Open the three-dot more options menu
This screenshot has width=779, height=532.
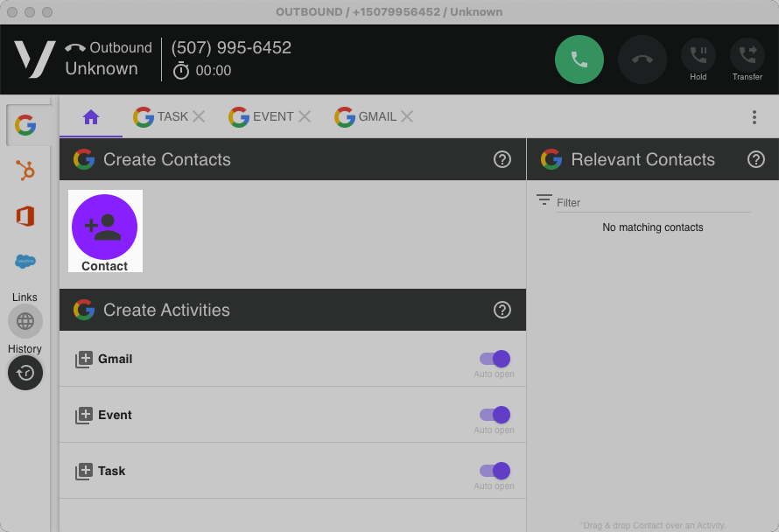point(754,117)
